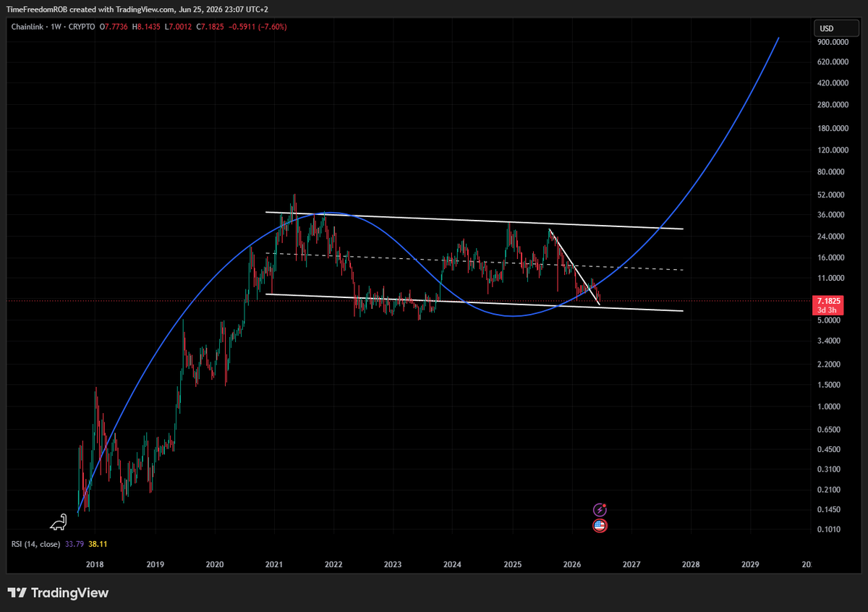Click the 900.0000 price axis label
Image resolution: width=868 pixels, height=612 pixels.
834,43
